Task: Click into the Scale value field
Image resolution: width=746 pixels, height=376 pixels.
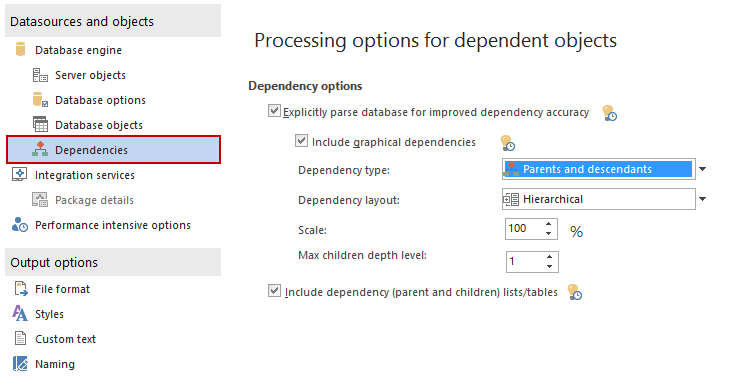Action: click(x=525, y=228)
